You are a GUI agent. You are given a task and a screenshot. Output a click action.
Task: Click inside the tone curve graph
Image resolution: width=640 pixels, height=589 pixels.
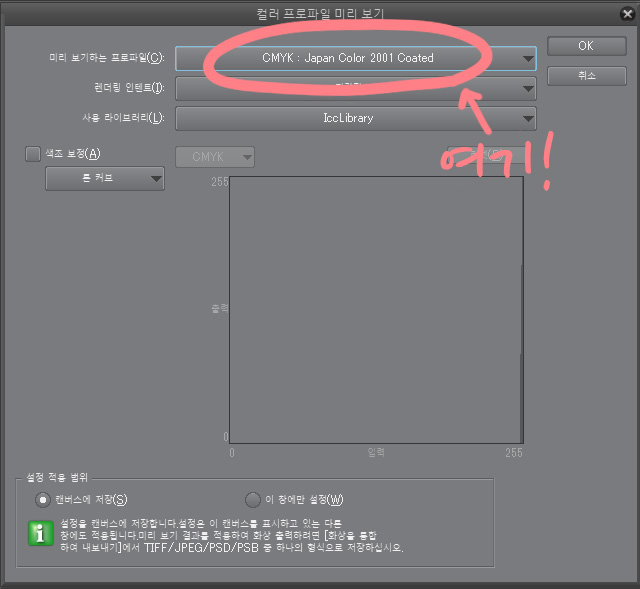point(376,310)
